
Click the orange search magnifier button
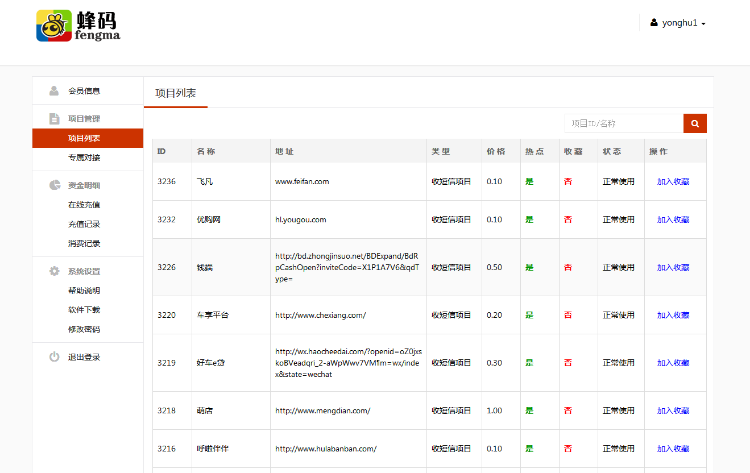[695, 123]
